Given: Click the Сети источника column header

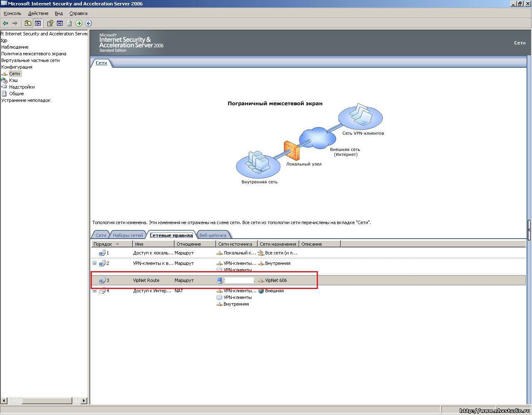Looking at the screenshot, I should (x=237, y=244).
